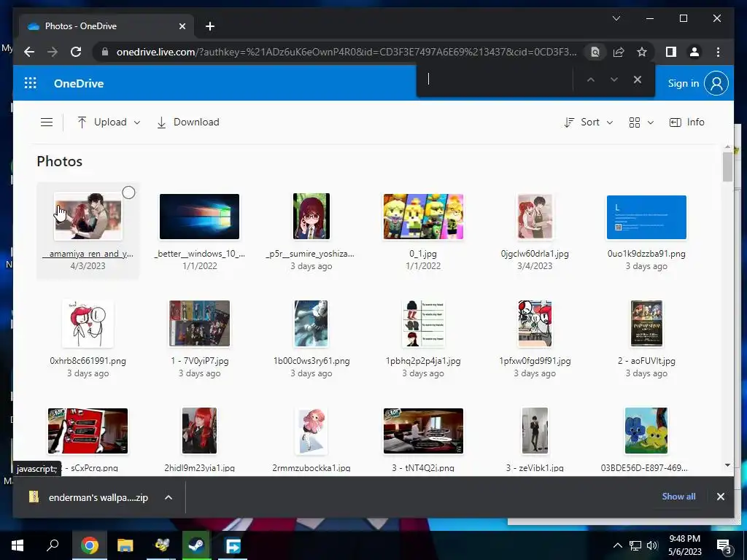Open a new browser tab
Viewport: 747px width, 560px height.
(x=210, y=26)
